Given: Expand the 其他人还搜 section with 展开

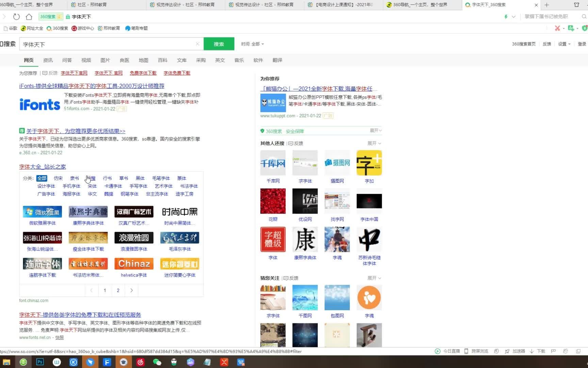Looking at the screenshot, I should [374, 143].
